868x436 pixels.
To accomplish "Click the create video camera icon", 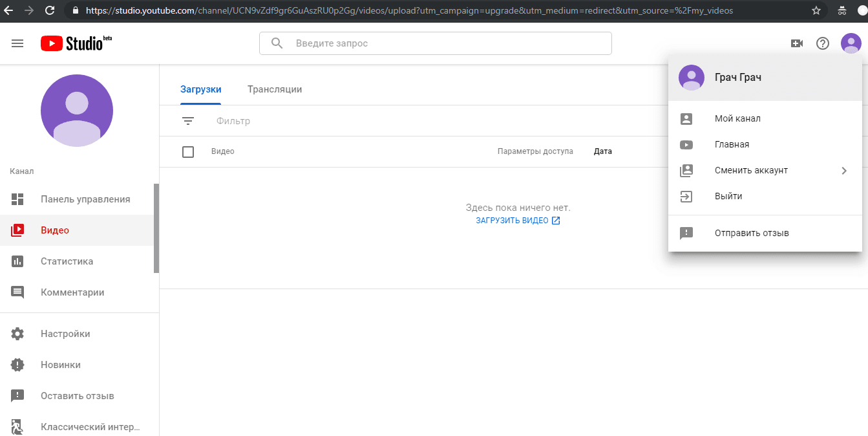I will (796, 43).
